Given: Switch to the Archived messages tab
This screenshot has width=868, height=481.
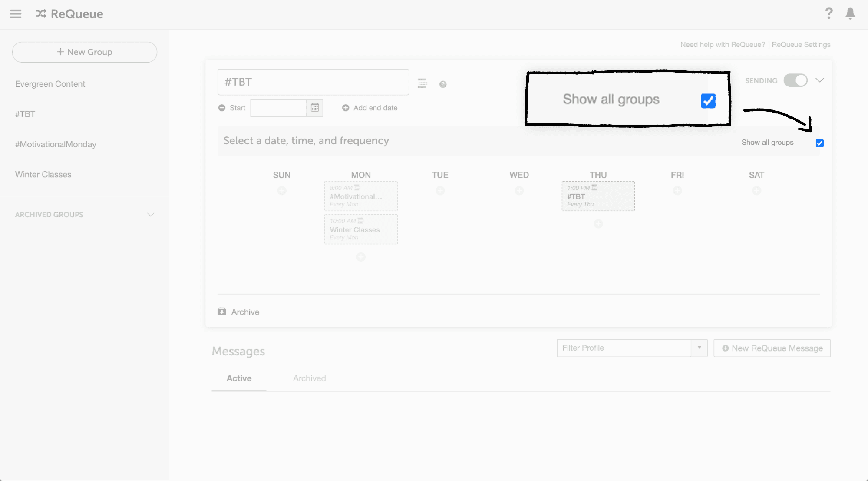Looking at the screenshot, I should coord(309,378).
